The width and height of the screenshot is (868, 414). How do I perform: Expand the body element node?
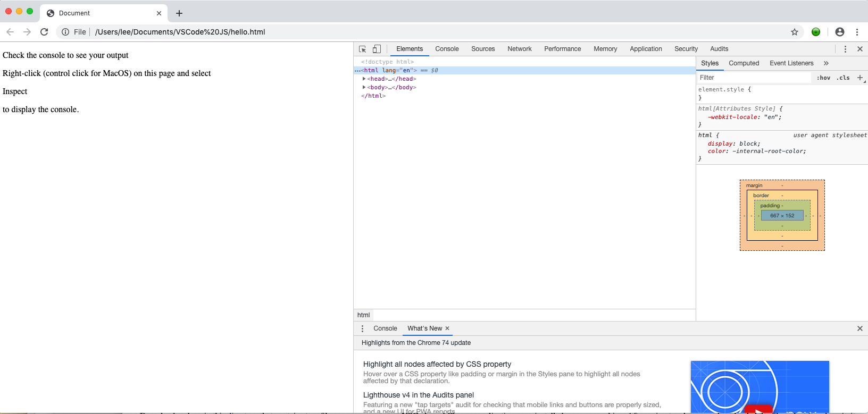pos(364,87)
